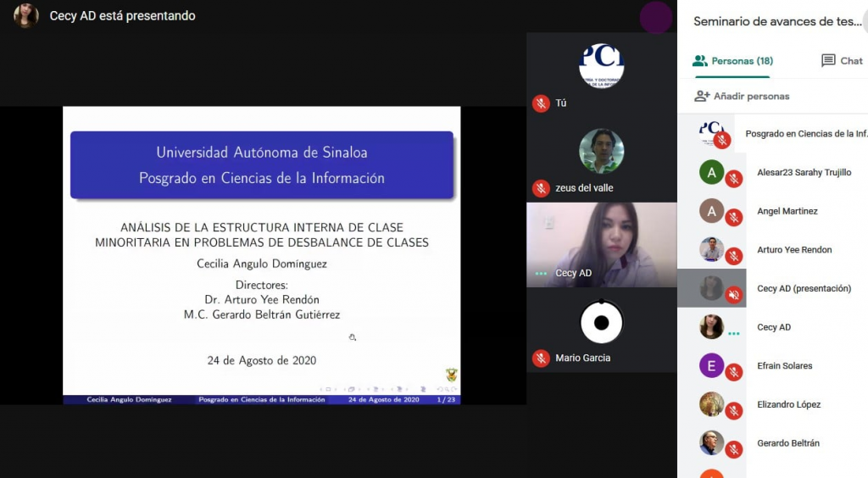The width and height of the screenshot is (868, 478).
Task: Select Cecy AD (presentación) in participant list
Action: pos(773,288)
